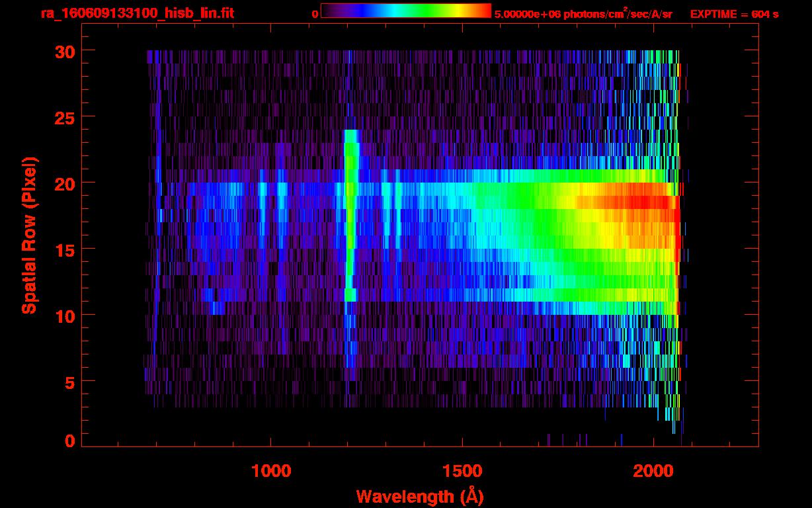Click the 1500 wavelength tick label
The image size is (812, 508).
pyautogui.click(x=462, y=471)
